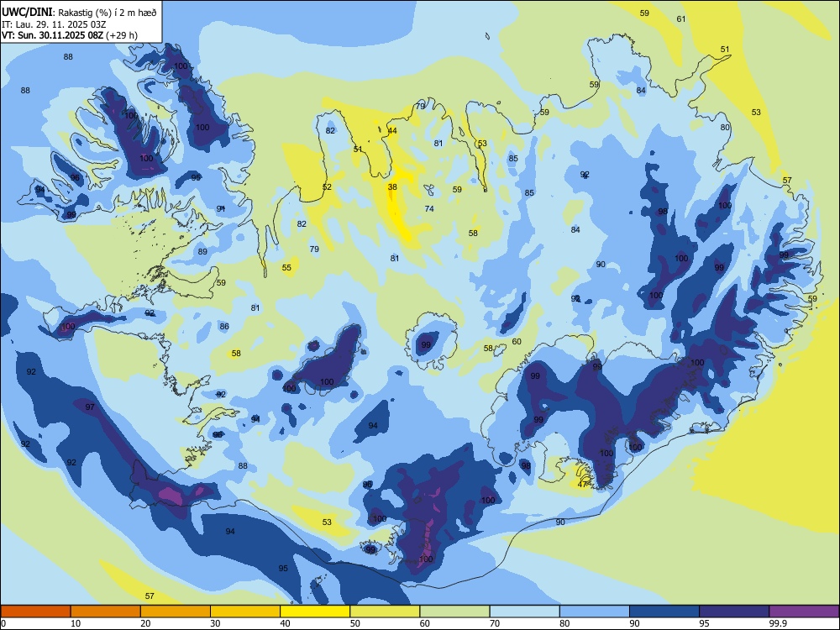This screenshot has height=630, width=840.
Task: Select the map humidity value 91
Action: [221, 209]
